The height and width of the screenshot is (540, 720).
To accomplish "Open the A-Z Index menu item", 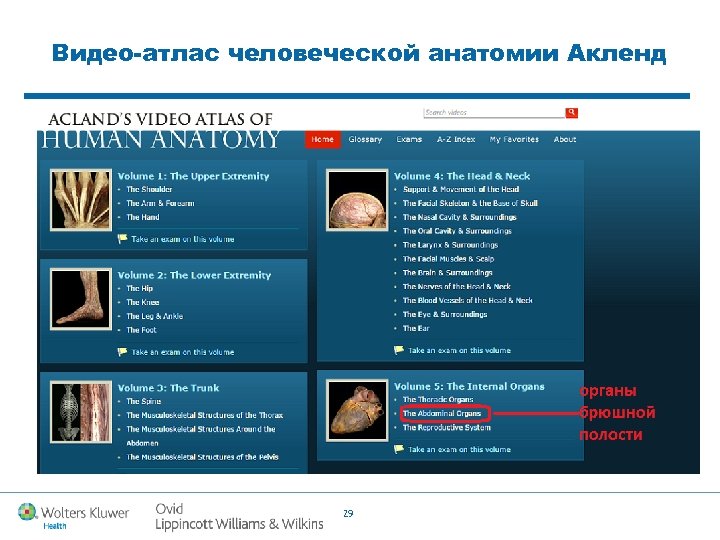I will click(x=456, y=140).
